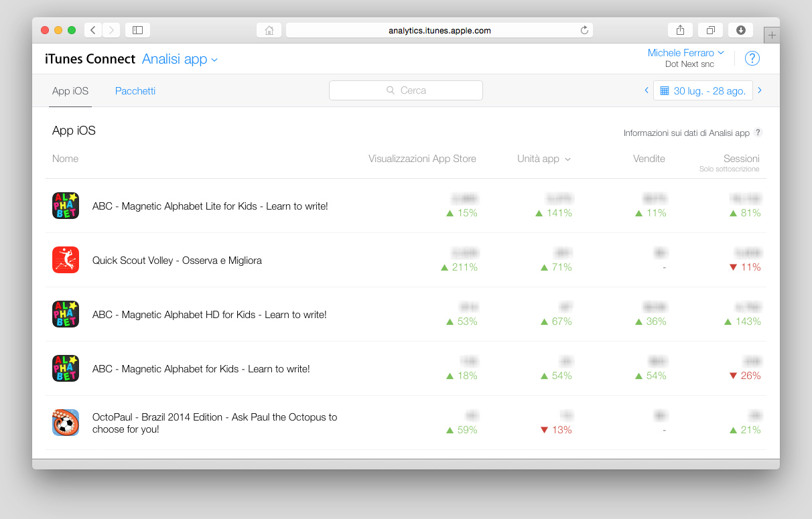Go forward with Safari's forward arrow

[111, 30]
